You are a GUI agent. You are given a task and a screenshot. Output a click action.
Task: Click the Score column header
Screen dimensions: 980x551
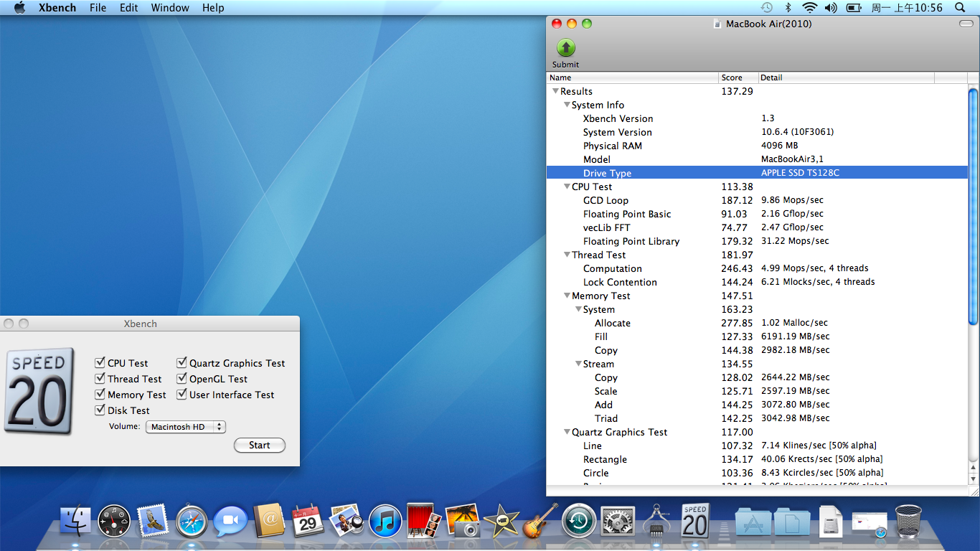point(738,77)
